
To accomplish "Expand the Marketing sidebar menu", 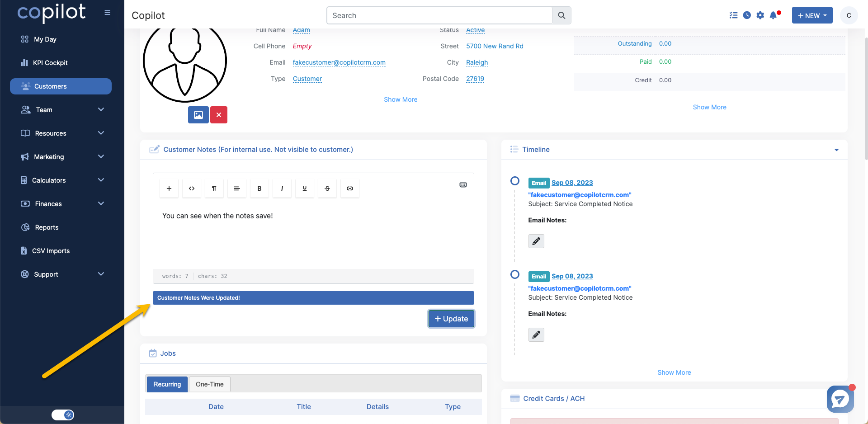I will point(62,157).
